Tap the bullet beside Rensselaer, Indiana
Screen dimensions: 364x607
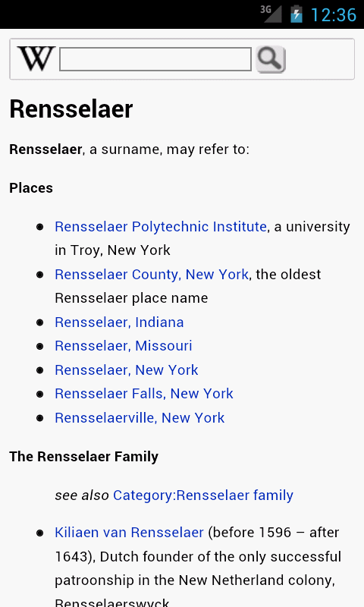tap(40, 322)
